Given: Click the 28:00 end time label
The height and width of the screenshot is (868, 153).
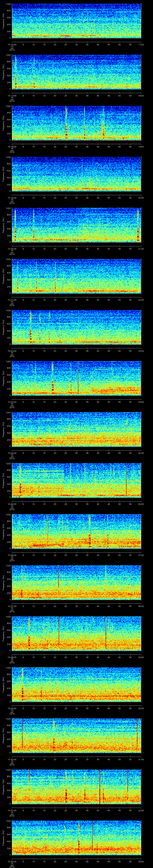Looking at the screenshot, I should coord(141,606).
